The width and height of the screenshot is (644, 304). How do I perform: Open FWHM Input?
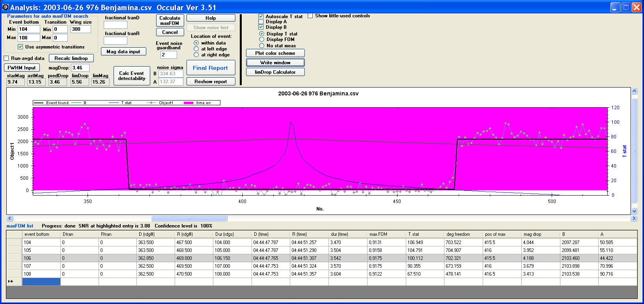click(22, 68)
